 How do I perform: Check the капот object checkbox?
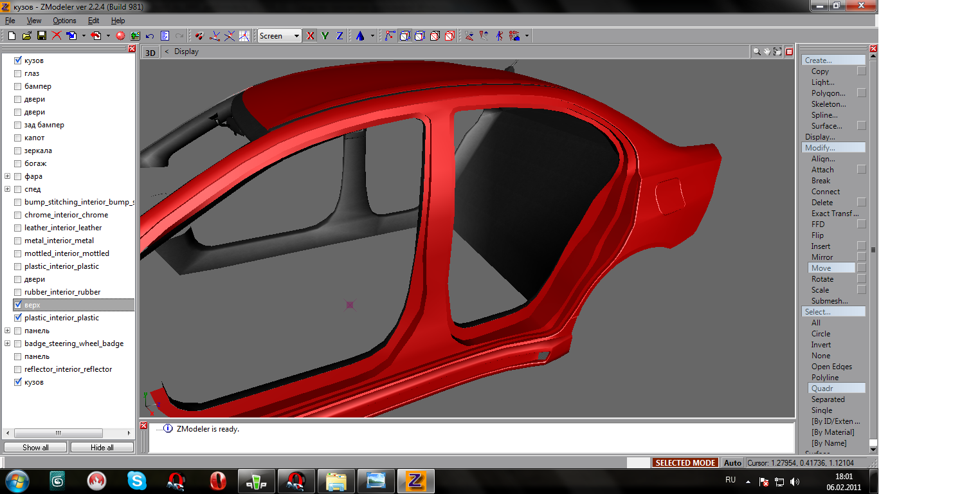pyautogui.click(x=18, y=138)
